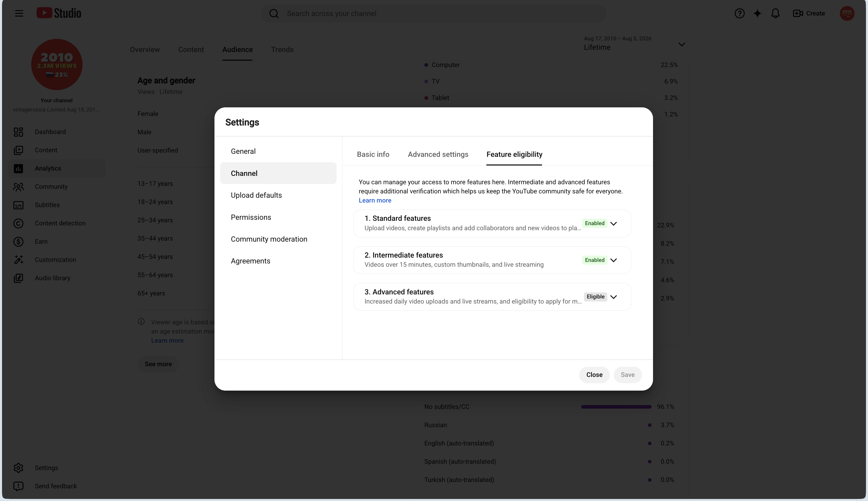The height and width of the screenshot is (501, 868).
Task: Click the Create button label
Action: (x=815, y=13)
